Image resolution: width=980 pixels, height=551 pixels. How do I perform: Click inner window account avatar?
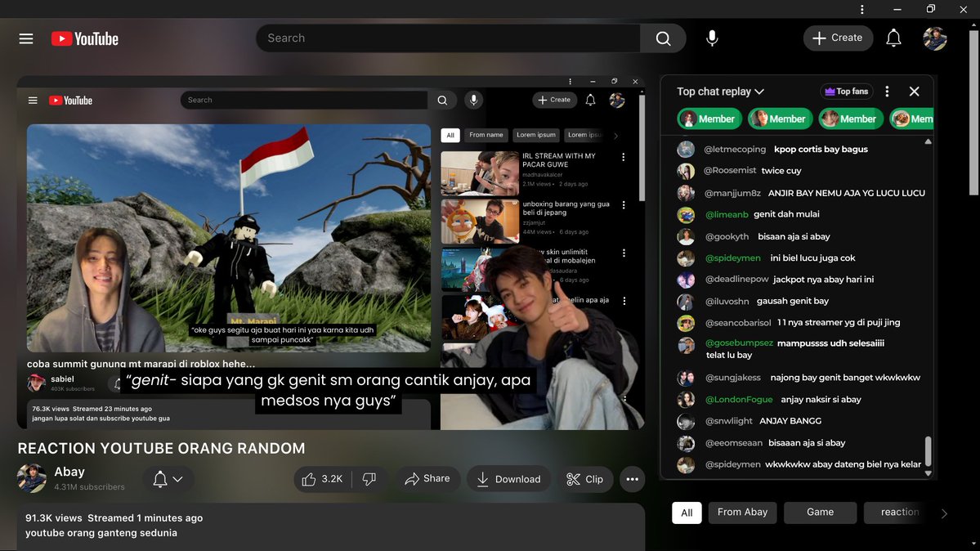point(617,100)
